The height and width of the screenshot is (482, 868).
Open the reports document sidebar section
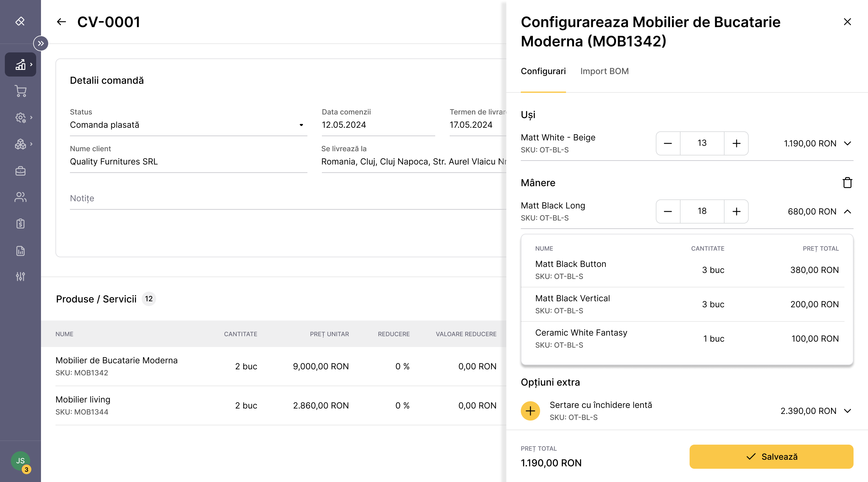point(20,251)
